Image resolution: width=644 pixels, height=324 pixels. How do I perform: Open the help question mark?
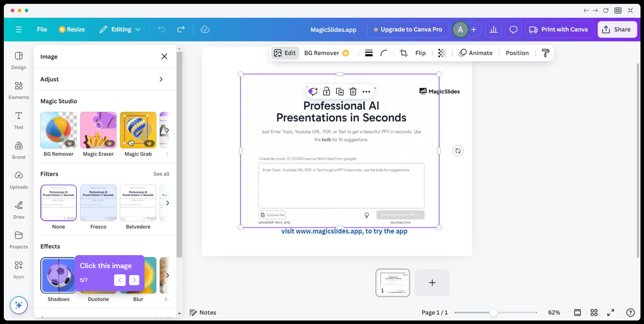tap(630, 313)
